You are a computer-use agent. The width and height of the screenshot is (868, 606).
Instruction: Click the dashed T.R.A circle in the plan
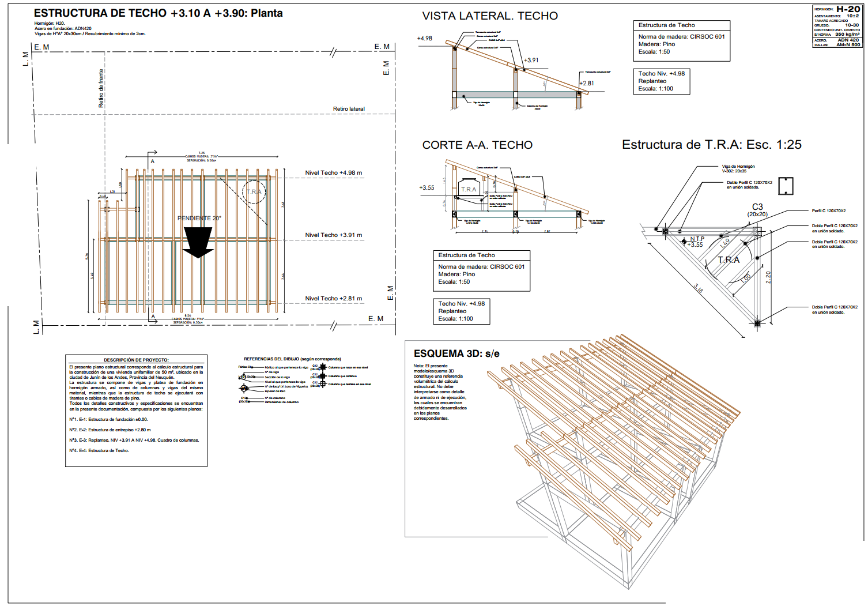pos(254,191)
